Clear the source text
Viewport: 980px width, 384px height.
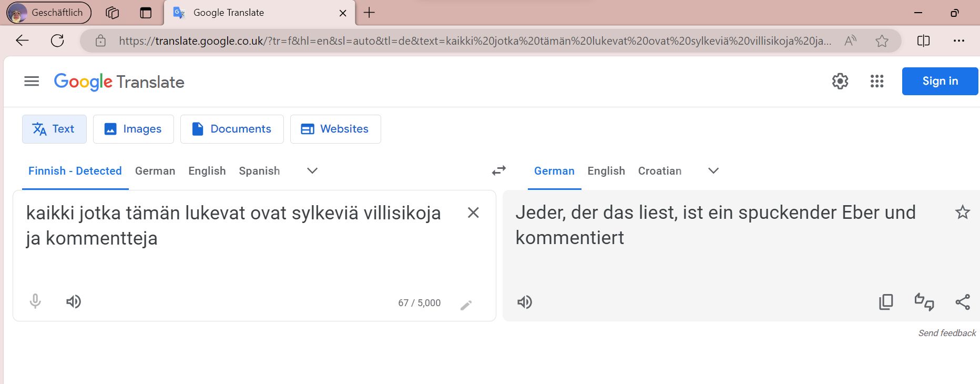coord(473,213)
